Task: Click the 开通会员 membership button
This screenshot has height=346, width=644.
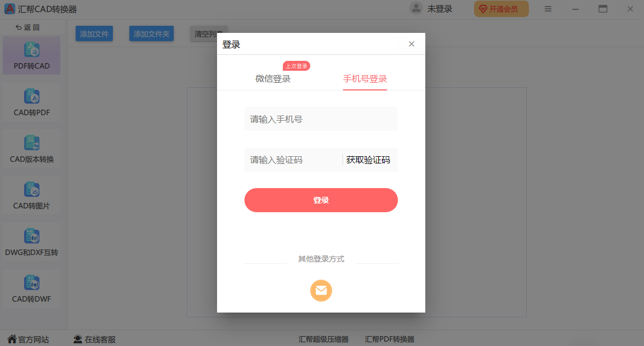Action: pyautogui.click(x=501, y=9)
